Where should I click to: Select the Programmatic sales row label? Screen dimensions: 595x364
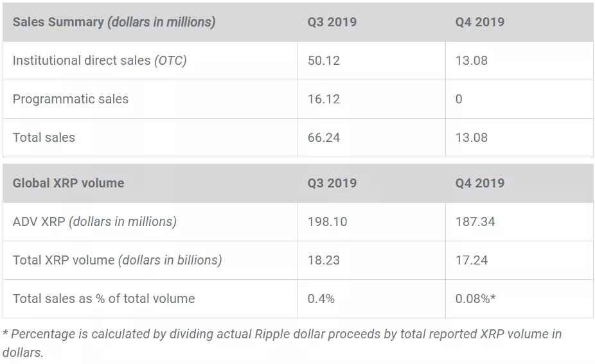point(71,99)
